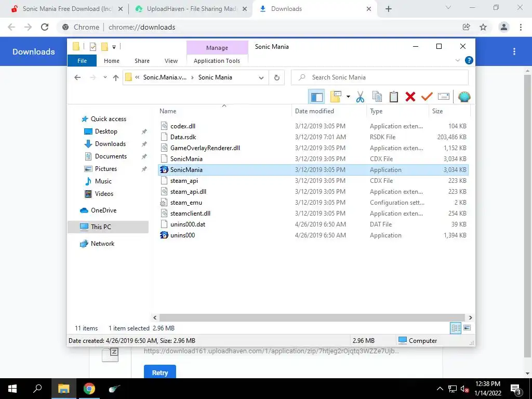Open Quick access in the navigation pane
Screen dimensions: 532x399
pos(108,119)
